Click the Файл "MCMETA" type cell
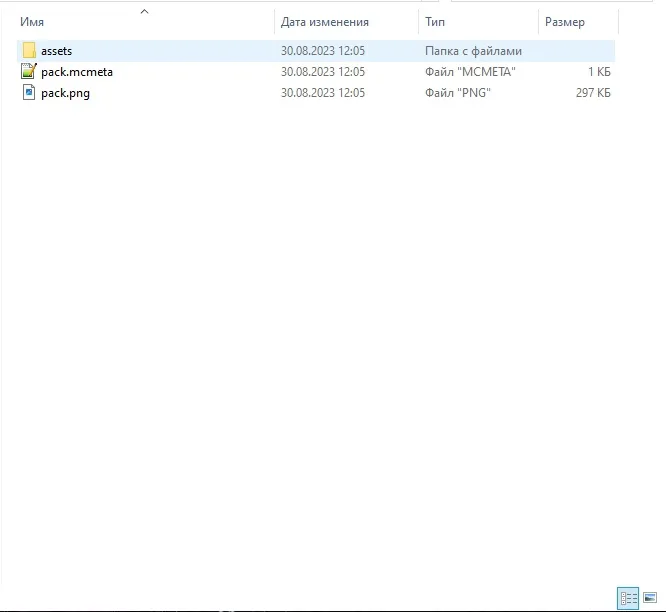Viewport: 666px width, 612px height. point(470,72)
